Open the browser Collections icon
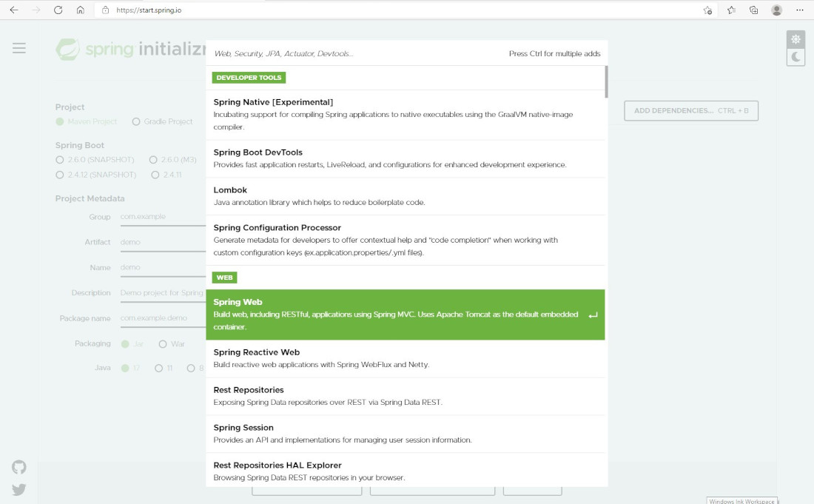 pos(753,10)
